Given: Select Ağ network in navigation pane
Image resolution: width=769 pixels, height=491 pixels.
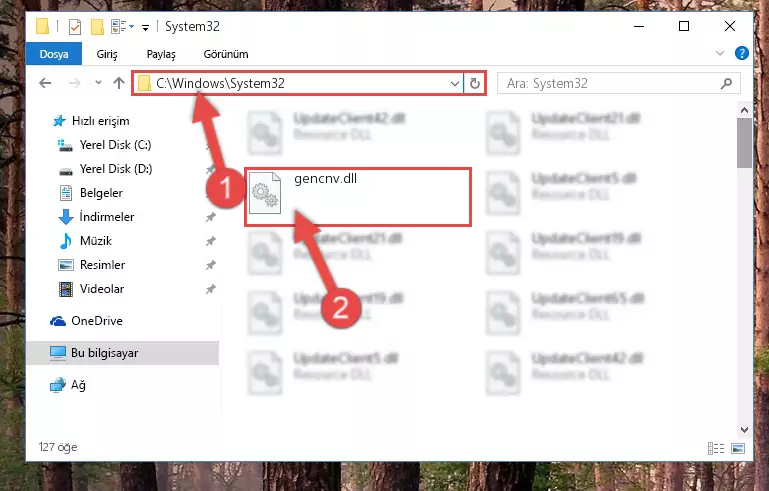Looking at the screenshot, I should pos(78,385).
